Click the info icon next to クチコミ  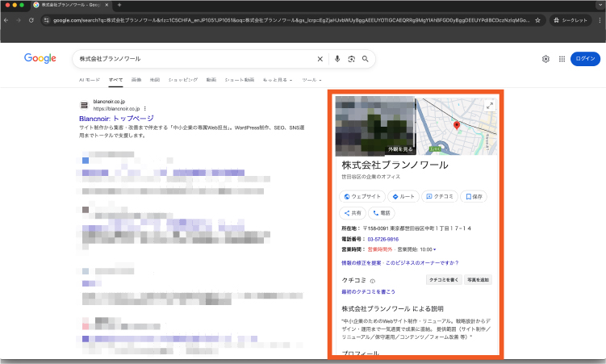pos(372,281)
